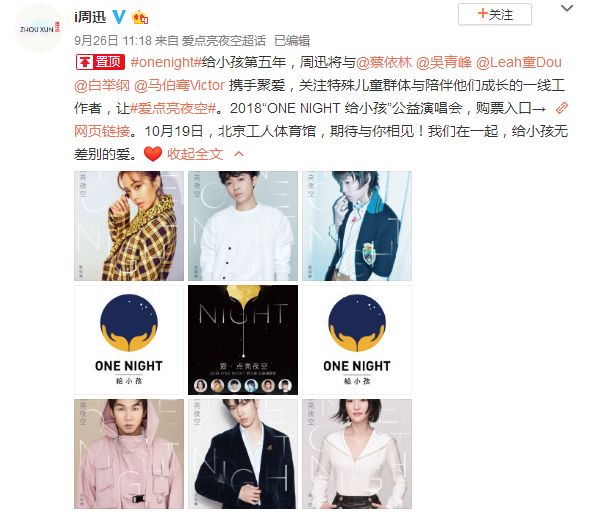594x517 pixels.
Task: Click the collapse arrow after 收起全文
Action: [x=239, y=154]
